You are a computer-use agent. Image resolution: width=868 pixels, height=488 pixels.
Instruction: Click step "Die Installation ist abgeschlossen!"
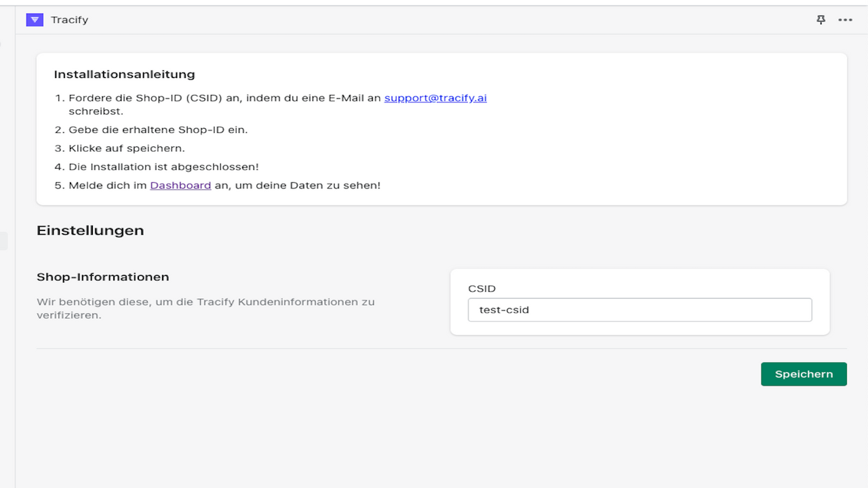click(x=163, y=167)
